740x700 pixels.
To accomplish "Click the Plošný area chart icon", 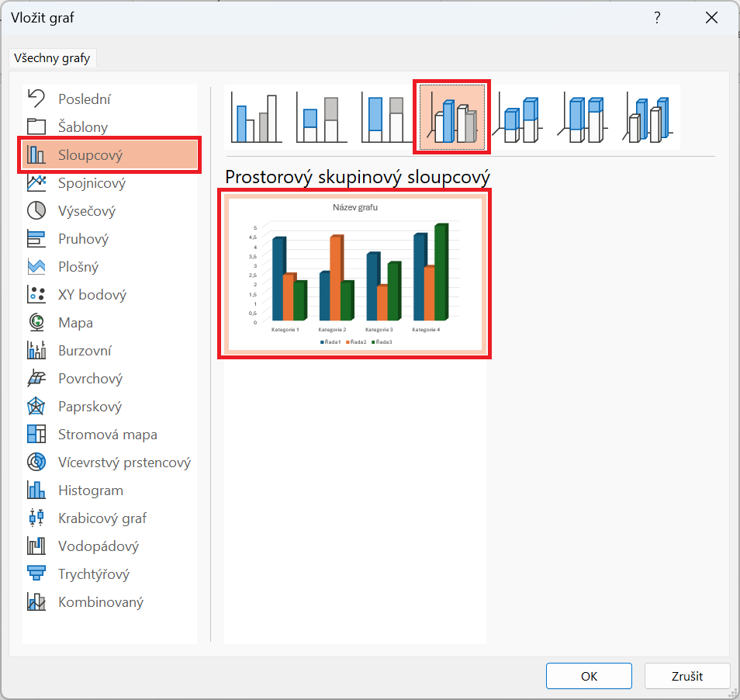I will coord(36,266).
